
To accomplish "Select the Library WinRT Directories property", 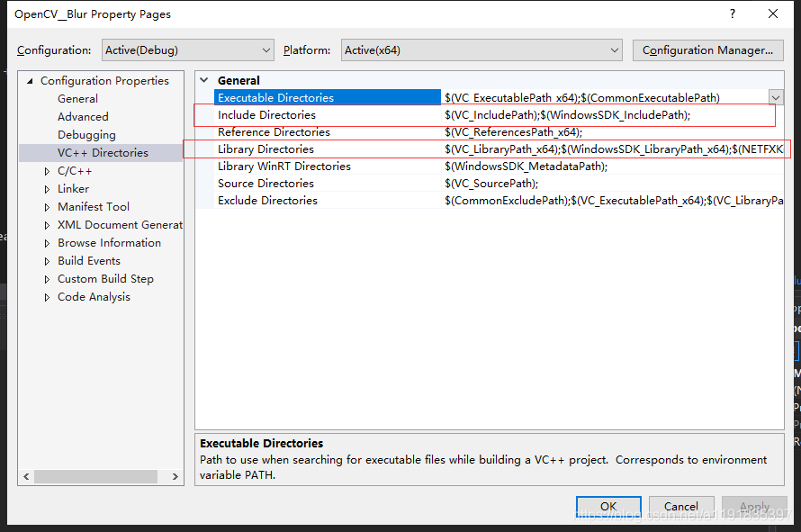I will pyautogui.click(x=284, y=167).
